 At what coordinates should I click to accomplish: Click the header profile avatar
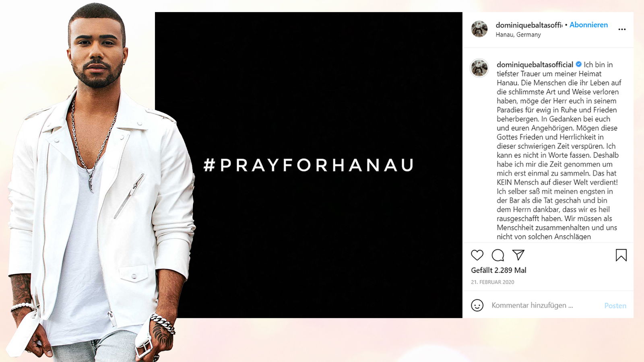click(x=479, y=29)
